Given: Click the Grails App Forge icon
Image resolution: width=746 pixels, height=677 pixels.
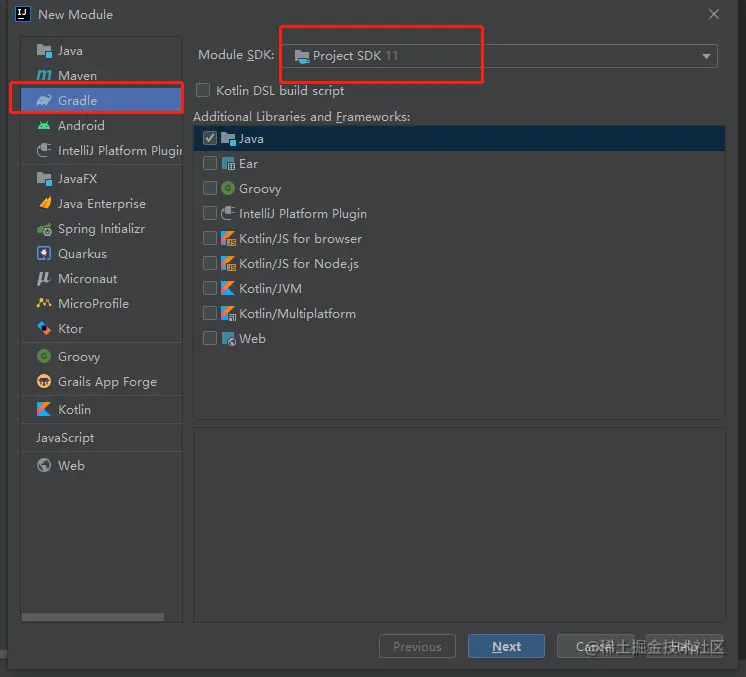Looking at the screenshot, I should click(x=44, y=381).
